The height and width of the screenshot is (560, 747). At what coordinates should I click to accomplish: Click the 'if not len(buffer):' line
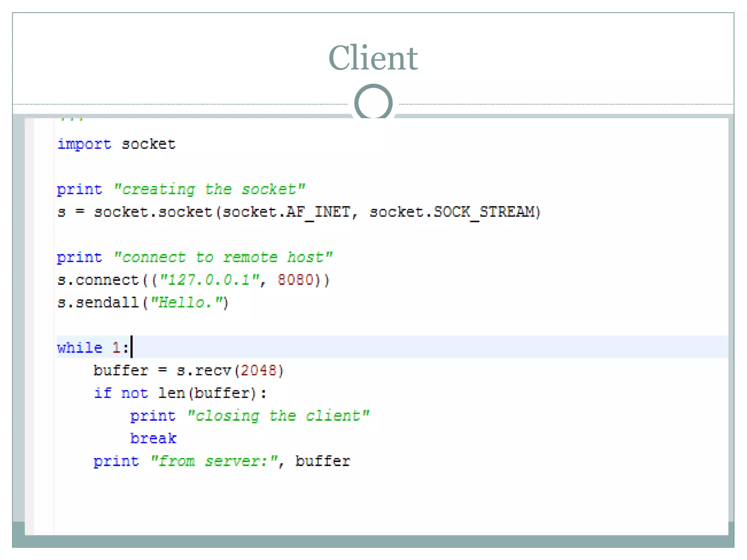click(180, 393)
